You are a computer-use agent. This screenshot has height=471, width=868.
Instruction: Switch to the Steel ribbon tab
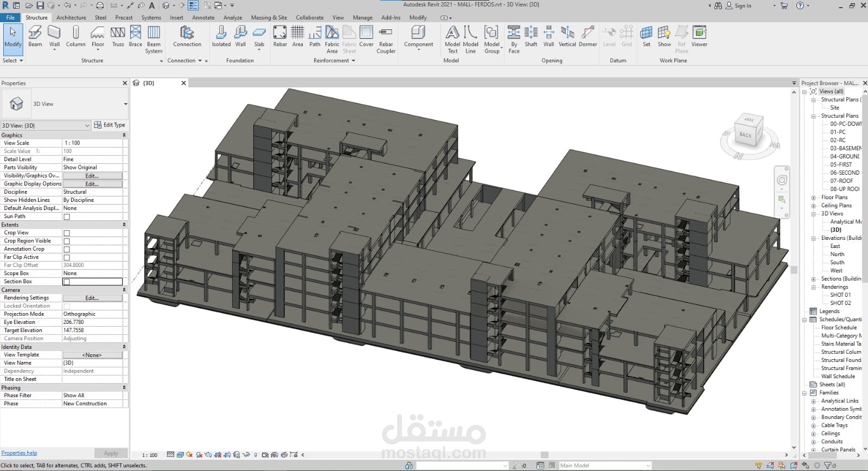point(100,17)
